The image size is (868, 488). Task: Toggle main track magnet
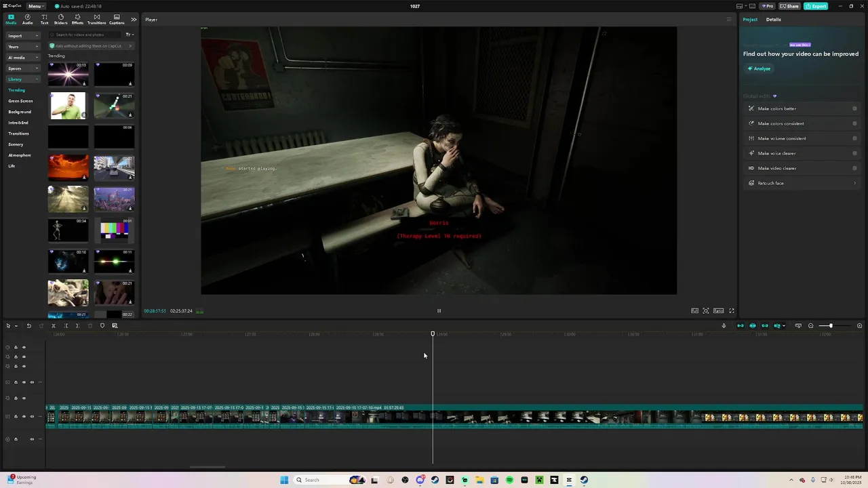pyautogui.click(x=741, y=326)
